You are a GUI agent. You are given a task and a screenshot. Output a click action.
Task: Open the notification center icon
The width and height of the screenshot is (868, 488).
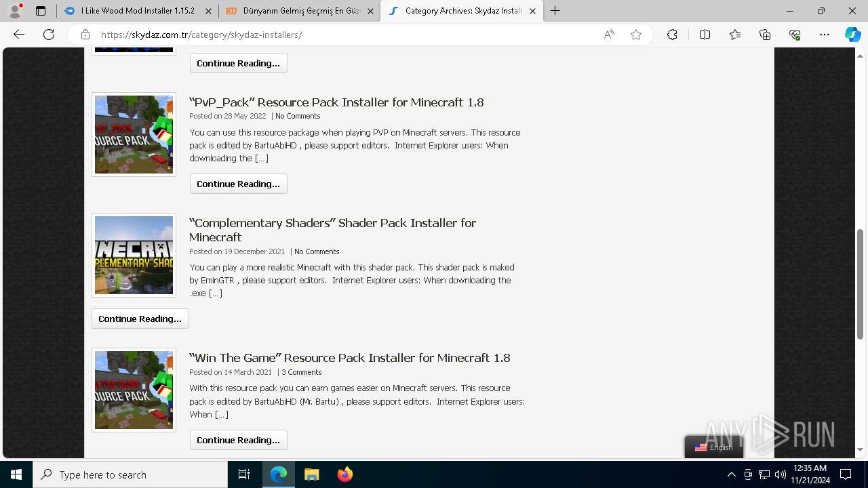pyautogui.click(x=846, y=474)
